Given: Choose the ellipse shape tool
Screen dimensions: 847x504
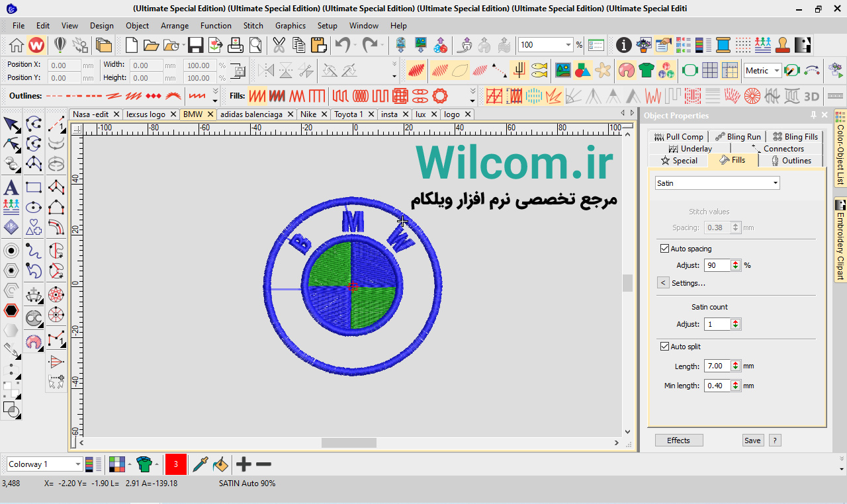Looking at the screenshot, I should (x=34, y=208).
